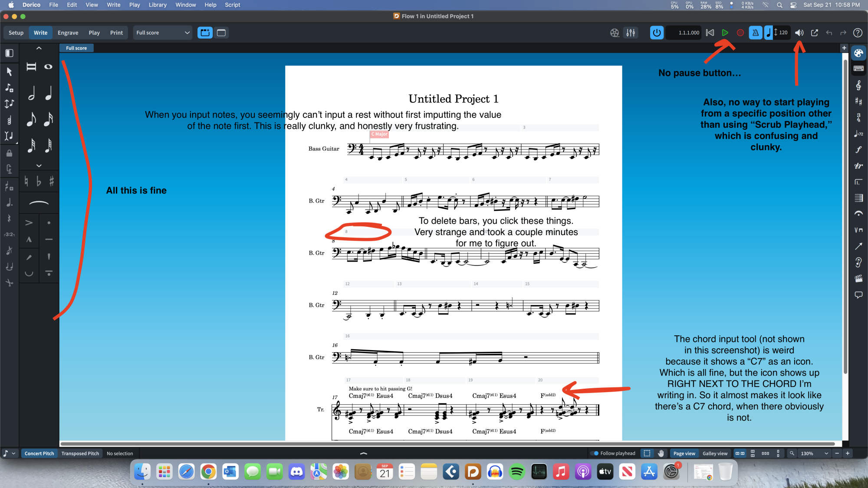868x488 pixels.
Task: Click the red Record button
Action: click(x=740, y=33)
